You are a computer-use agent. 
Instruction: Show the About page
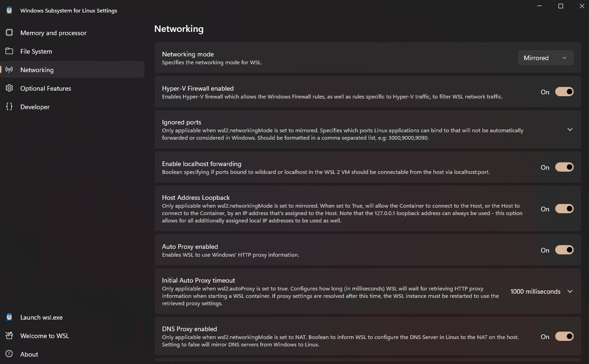click(x=72, y=354)
